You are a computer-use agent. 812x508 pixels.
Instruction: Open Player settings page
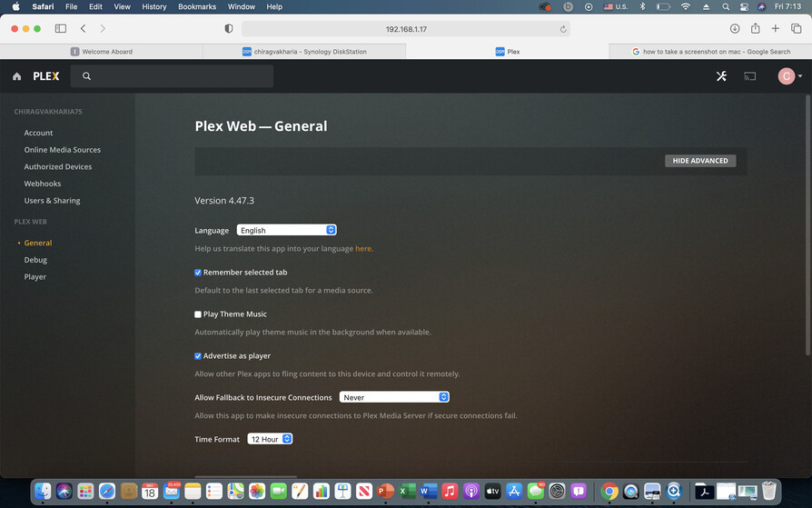[x=35, y=277]
